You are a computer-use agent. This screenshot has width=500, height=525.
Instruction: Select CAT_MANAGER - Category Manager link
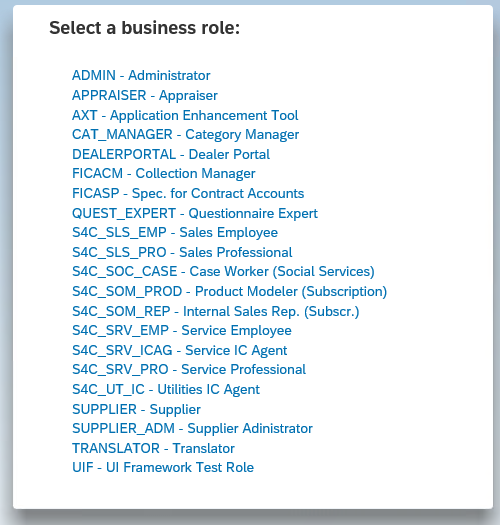pos(185,135)
